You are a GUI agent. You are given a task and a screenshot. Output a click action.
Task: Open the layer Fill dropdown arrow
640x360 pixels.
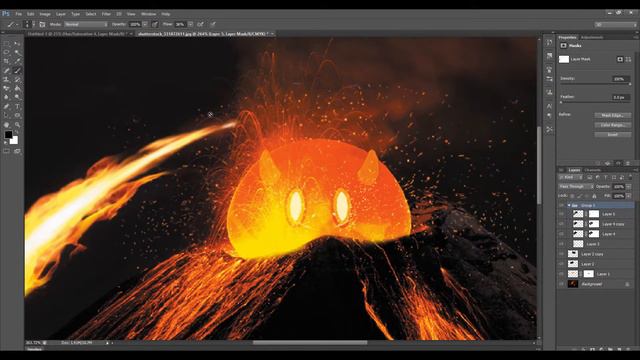point(629,196)
